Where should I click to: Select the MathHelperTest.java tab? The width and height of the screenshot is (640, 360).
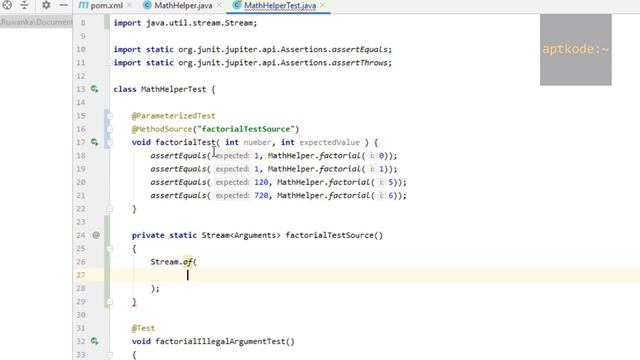coord(280,5)
